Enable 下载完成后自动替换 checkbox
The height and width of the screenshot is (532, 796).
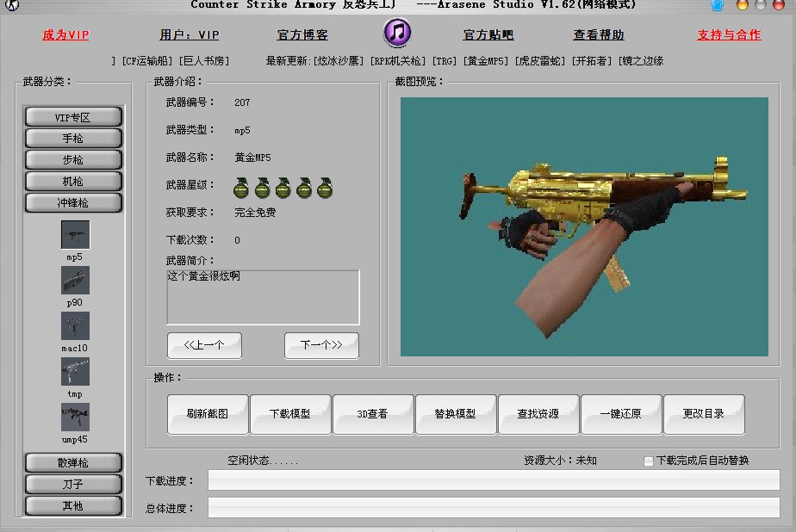[x=649, y=461]
